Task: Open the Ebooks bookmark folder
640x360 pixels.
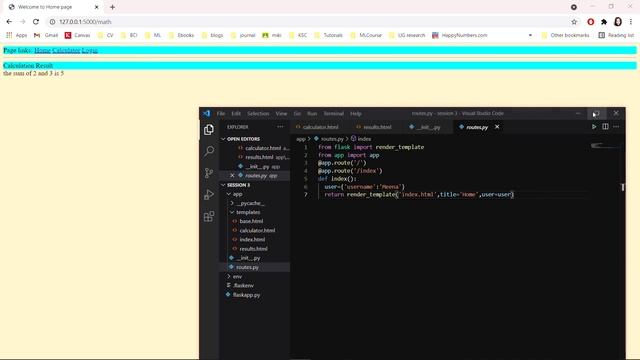Action: click(x=181, y=35)
